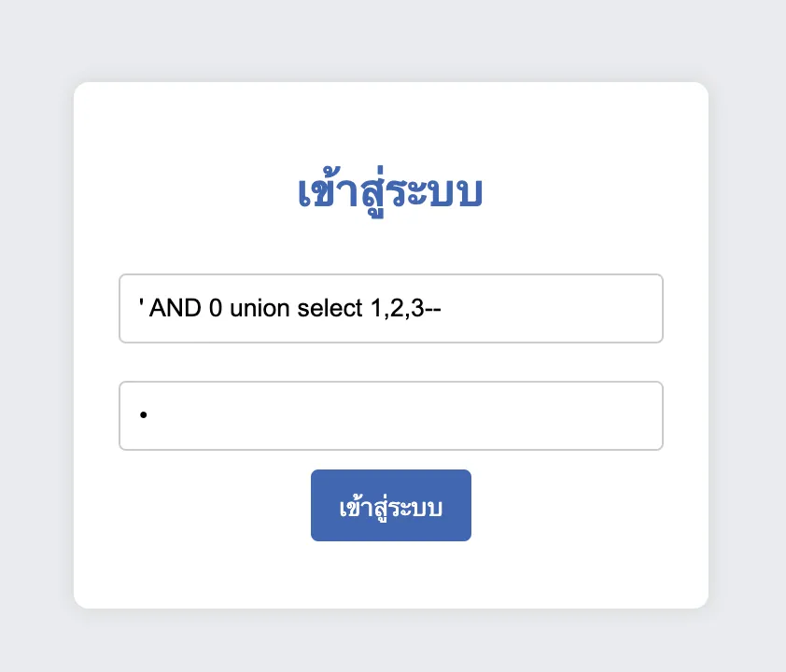Click the เข้าสู่ระบบ page heading

[391, 189]
